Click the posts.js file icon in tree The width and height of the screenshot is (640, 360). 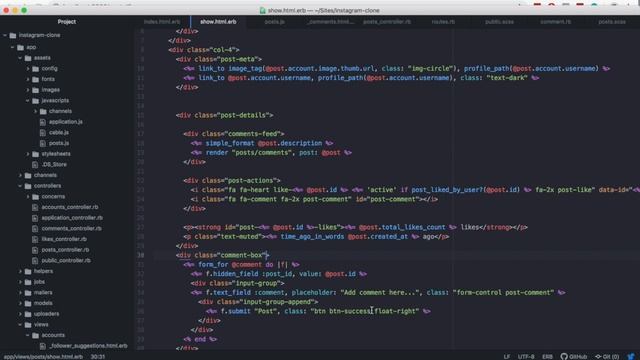coord(42,143)
